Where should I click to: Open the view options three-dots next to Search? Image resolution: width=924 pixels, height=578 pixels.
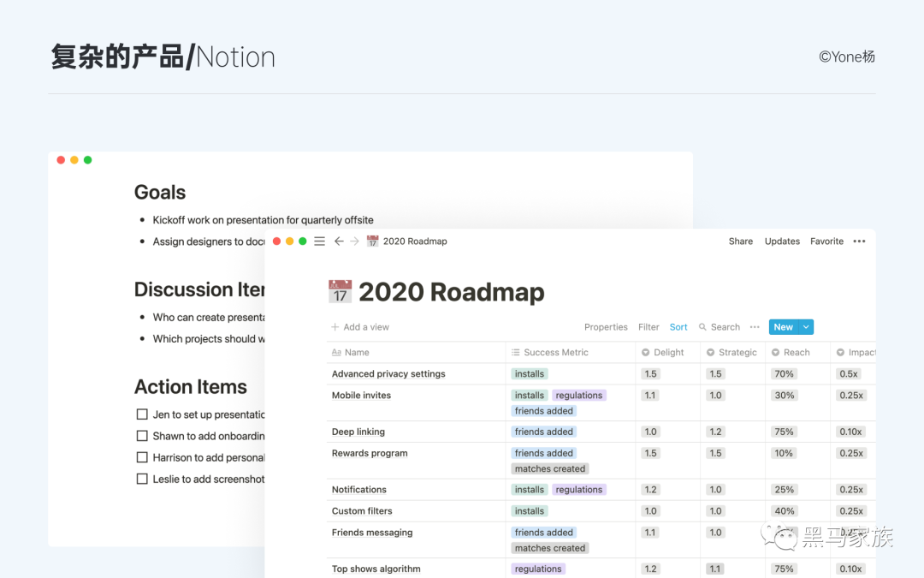tap(755, 327)
